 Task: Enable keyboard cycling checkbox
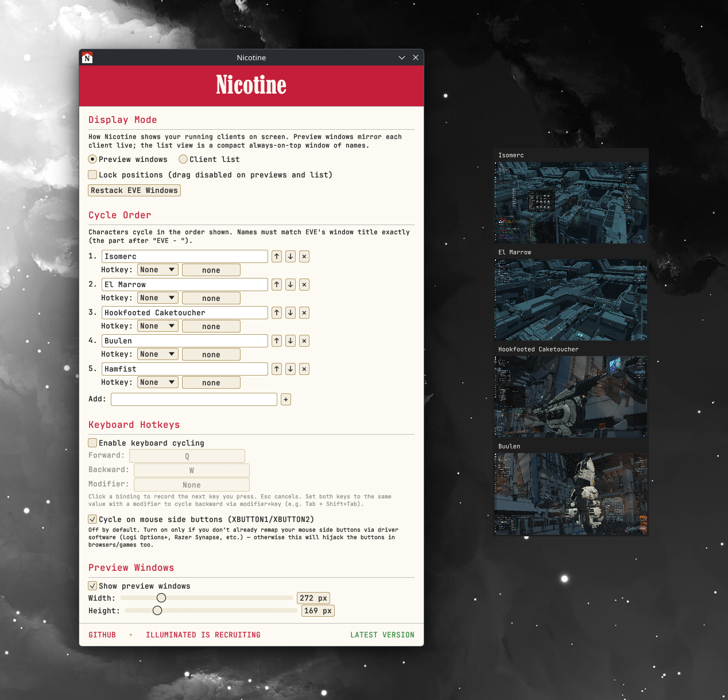click(92, 443)
